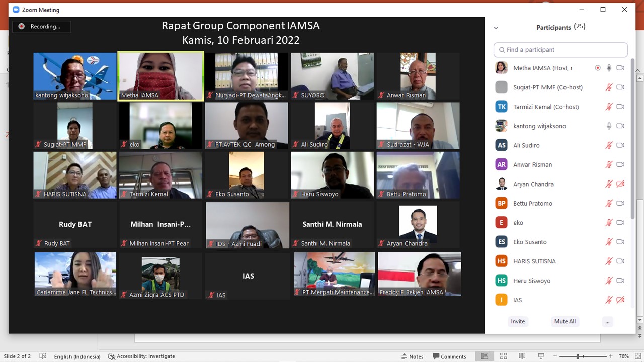Click kantong witjaksono's microphone icon
The image size is (644, 362).
609,126
